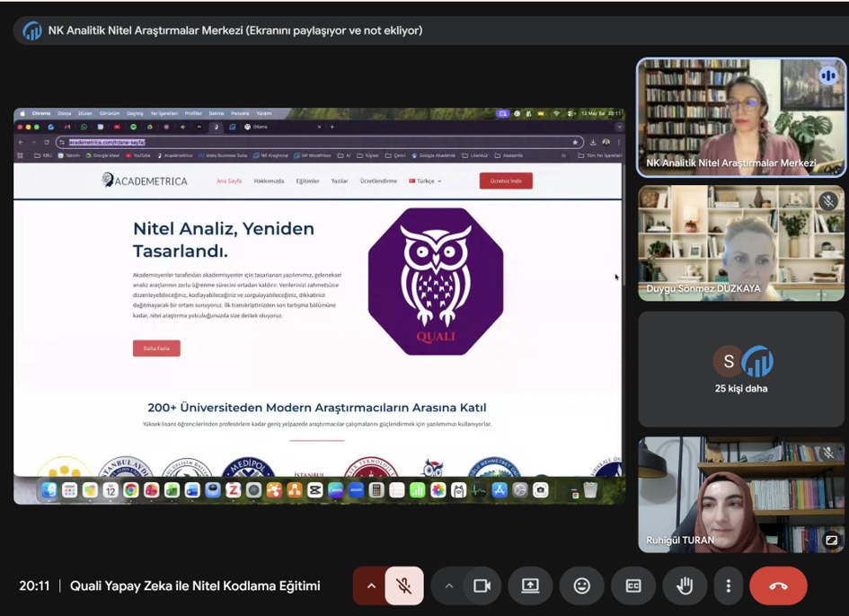849x616 pixels.
Task: Open Chrome's downloads icon
Action: tap(593, 143)
